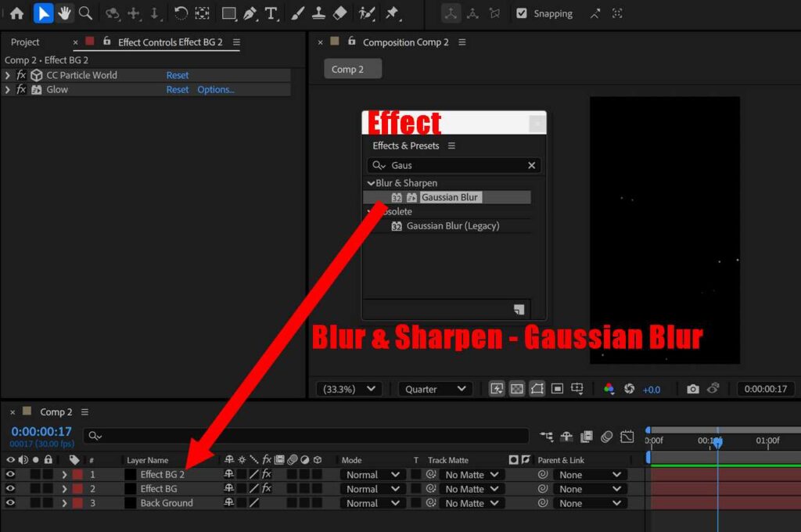Select the Orbit camera tool
Image resolution: width=801 pixels, height=532 pixels.
pyautogui.click(x=112, y=13)
